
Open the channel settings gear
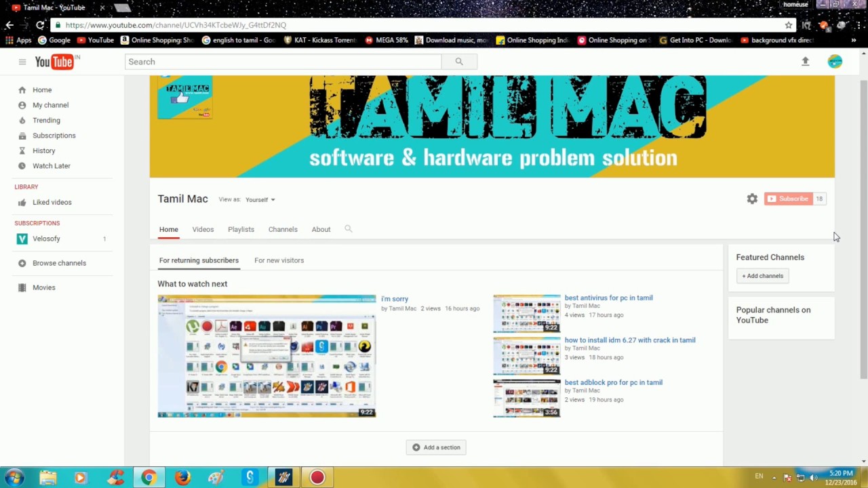752,199
